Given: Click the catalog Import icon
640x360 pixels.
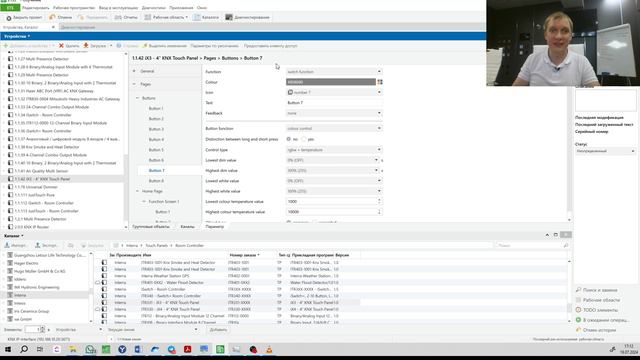Looking at the screenshot, I should (7, 245).
